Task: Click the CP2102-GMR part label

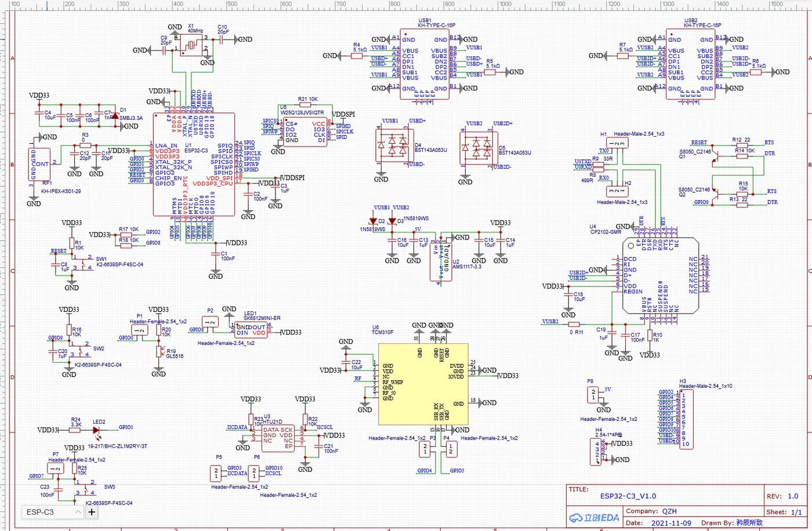Action: click(x=605, y=232)
